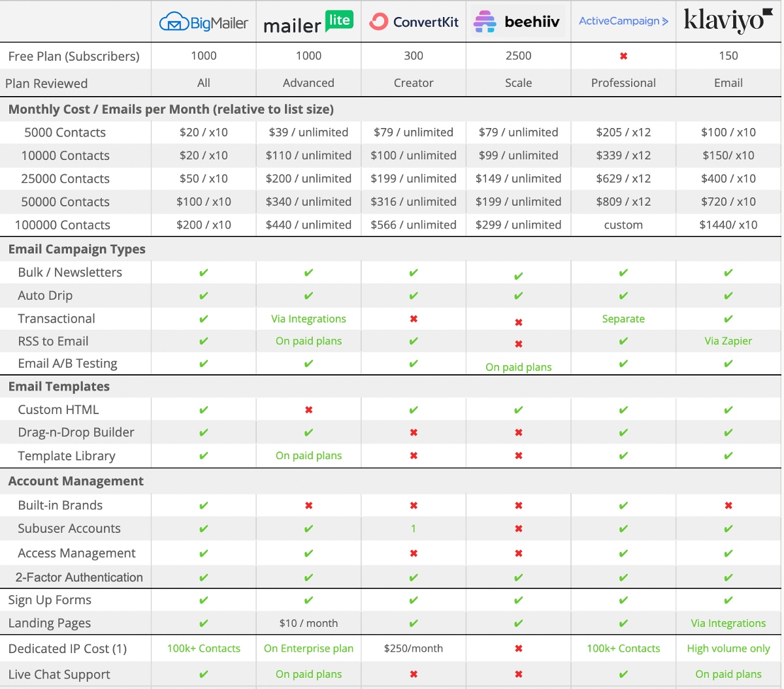Image resolution: width=784 pixels, height=689 pixels.
Task: Click the red X for MailerLite Custom HTML
Action: 308,410
